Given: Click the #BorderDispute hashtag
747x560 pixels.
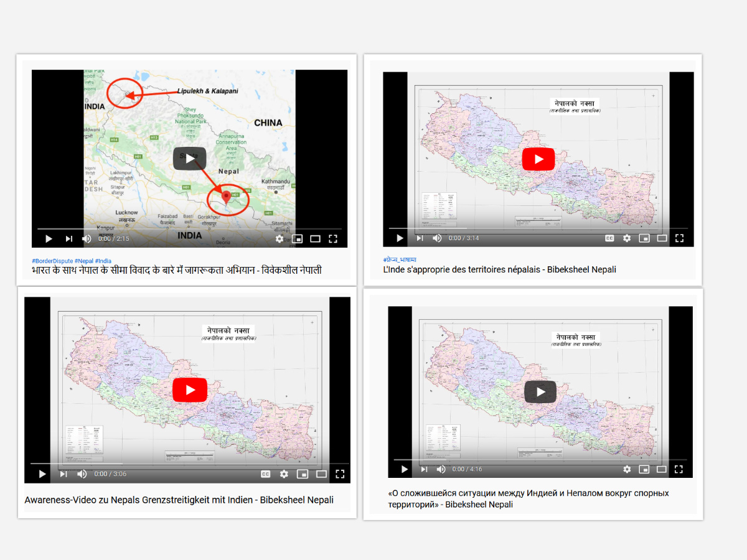Looking at the screenshot, I should tap(52, 261).
